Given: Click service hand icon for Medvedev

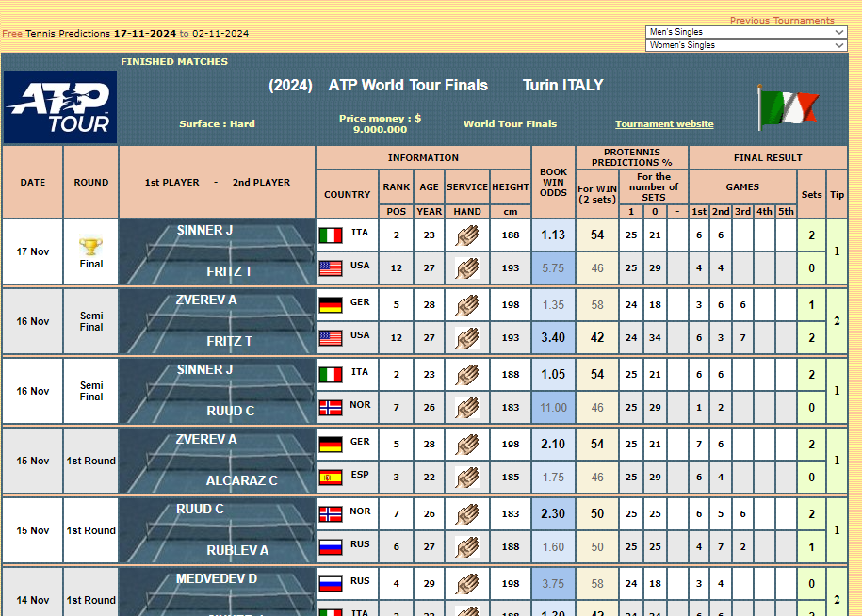Looking at the screenshot, I should tap(466, 584).
